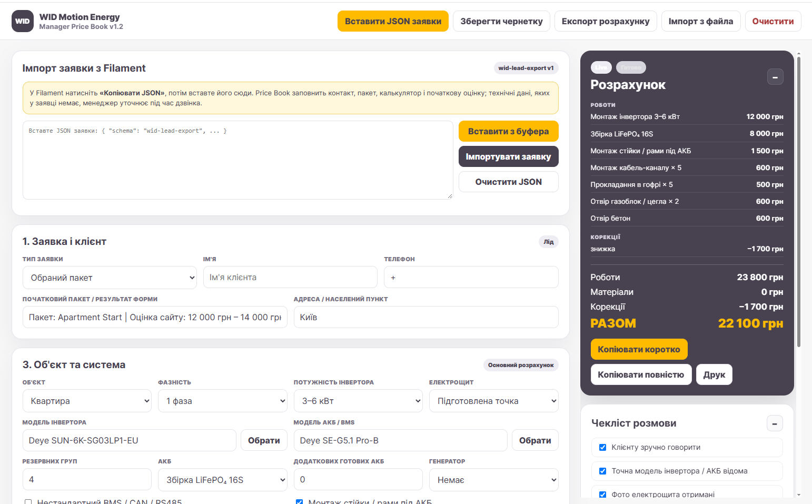Click the right sidebar vertical scrollbar

799,202
